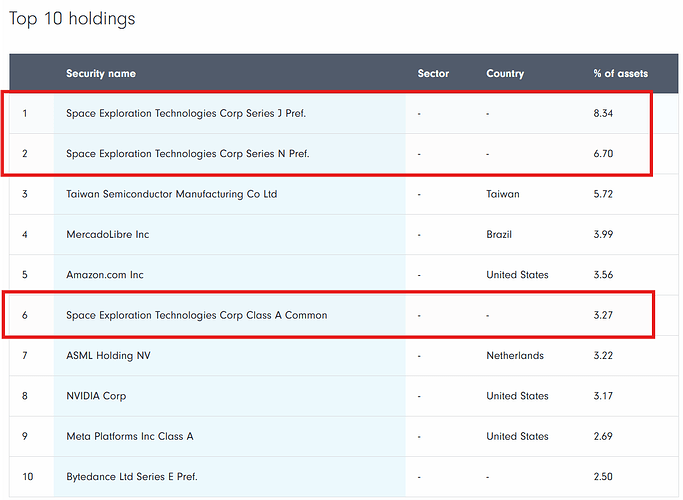Select 'Space Exploration Technologies Corp Class A Common'
683x500 pixels.
tap(196, 315)
